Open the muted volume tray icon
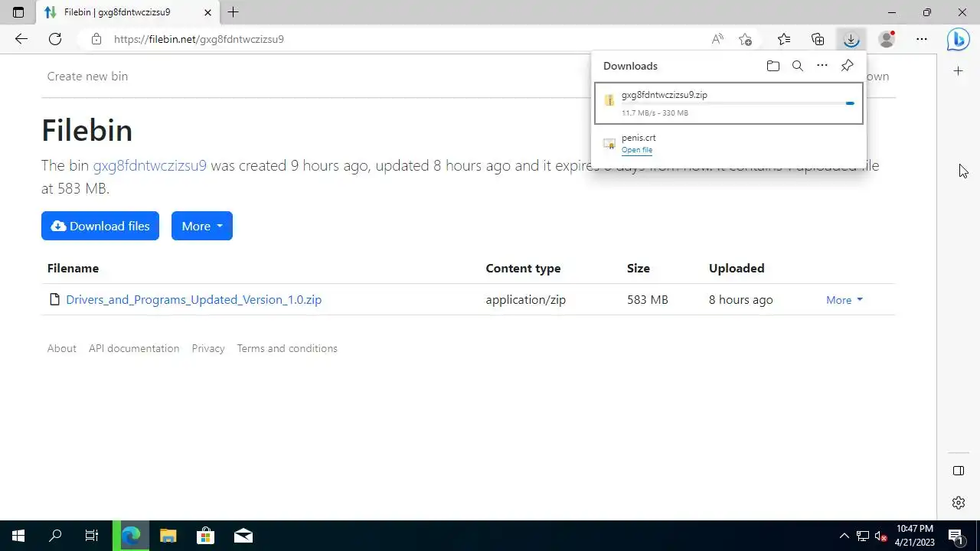 point(882,536)
